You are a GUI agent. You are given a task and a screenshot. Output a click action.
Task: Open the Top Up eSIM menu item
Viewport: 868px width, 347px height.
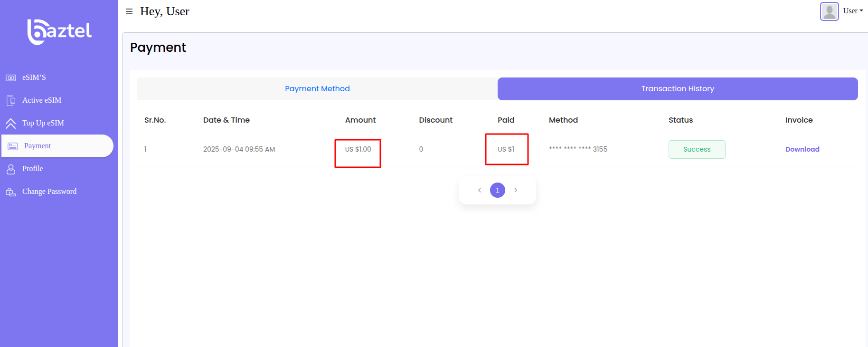pos(43,123)
